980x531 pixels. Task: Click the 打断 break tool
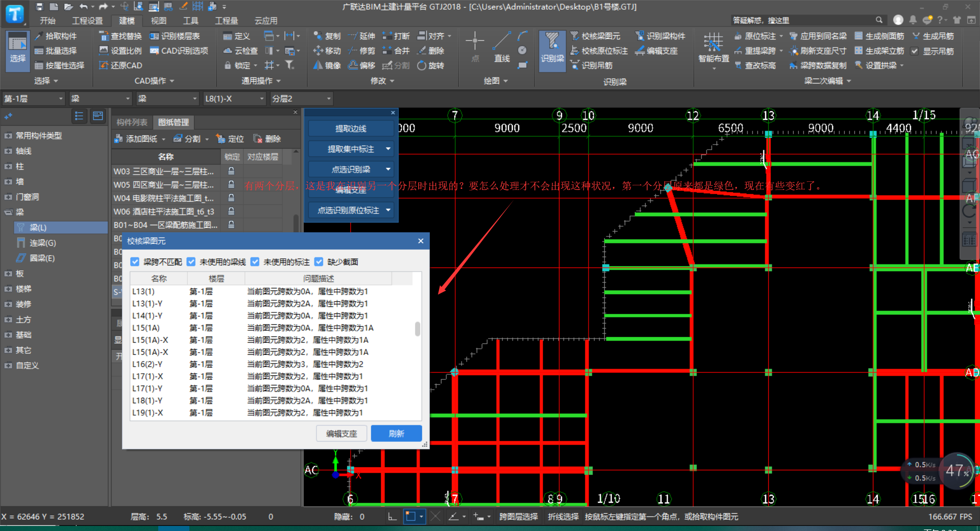click(x=396, y=36)
